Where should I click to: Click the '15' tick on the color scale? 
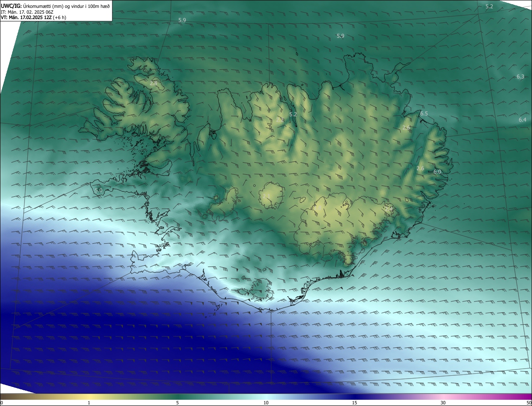(x=355, y=403)
